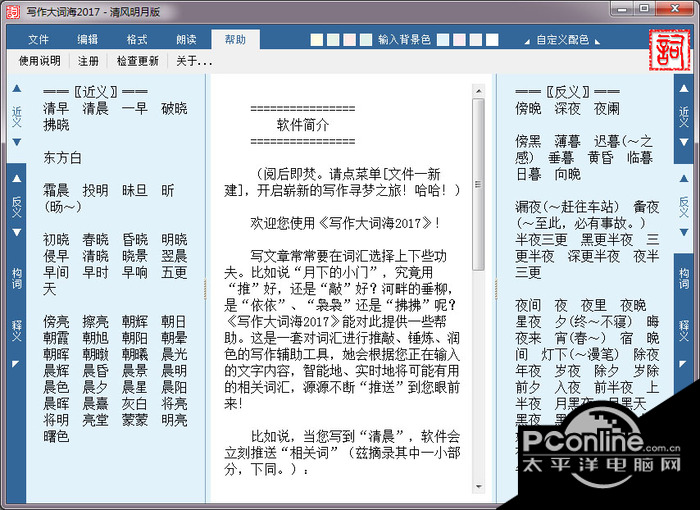Pick the lavender-pink background swatch

[459, 40]
